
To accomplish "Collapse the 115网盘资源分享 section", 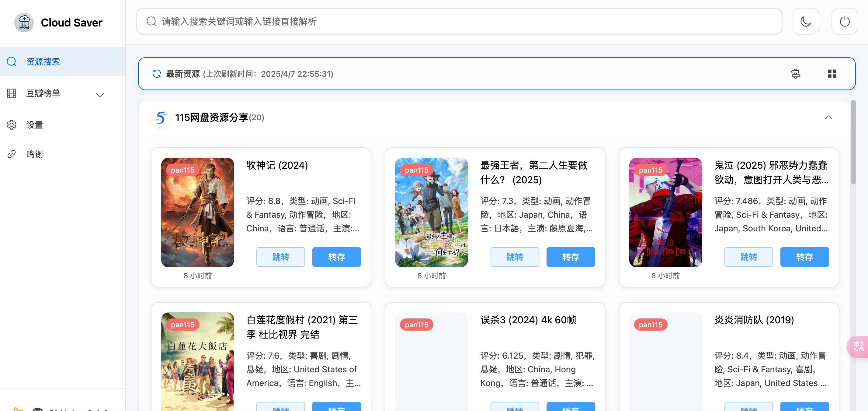I will click(828, 118).
